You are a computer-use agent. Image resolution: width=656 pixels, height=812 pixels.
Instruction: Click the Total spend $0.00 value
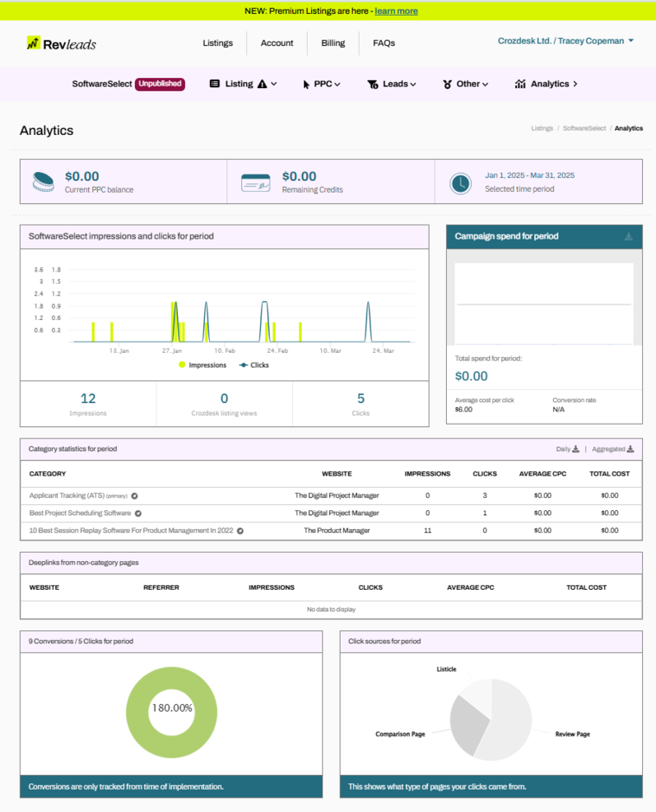(471, 377)
